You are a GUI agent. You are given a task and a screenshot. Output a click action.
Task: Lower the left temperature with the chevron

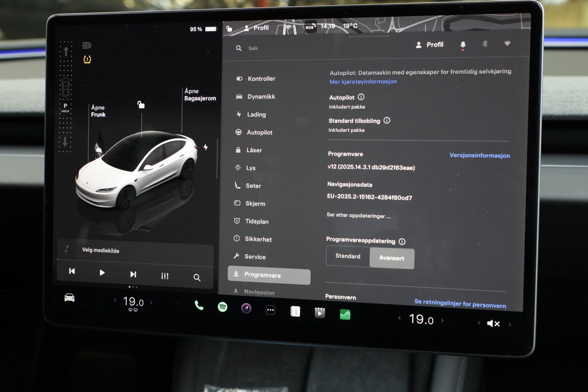[x=115, y=301]
